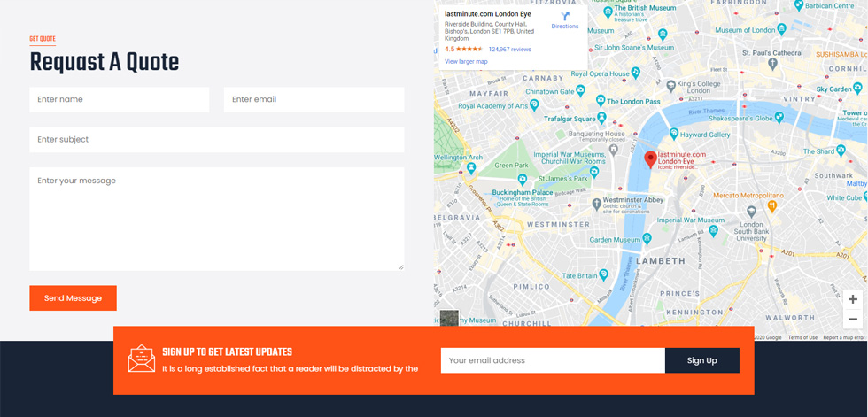Click Mercato Metropolitano restaurant marker
The height and width of the screenshot is (417, 868).
pos(772,206)
